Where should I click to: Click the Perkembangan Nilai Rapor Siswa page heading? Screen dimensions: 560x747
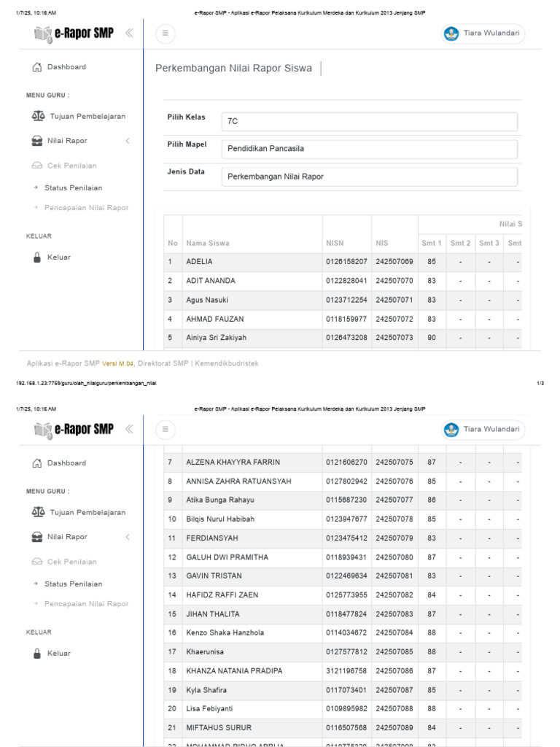pyautogui.click(x=233, y=69)
